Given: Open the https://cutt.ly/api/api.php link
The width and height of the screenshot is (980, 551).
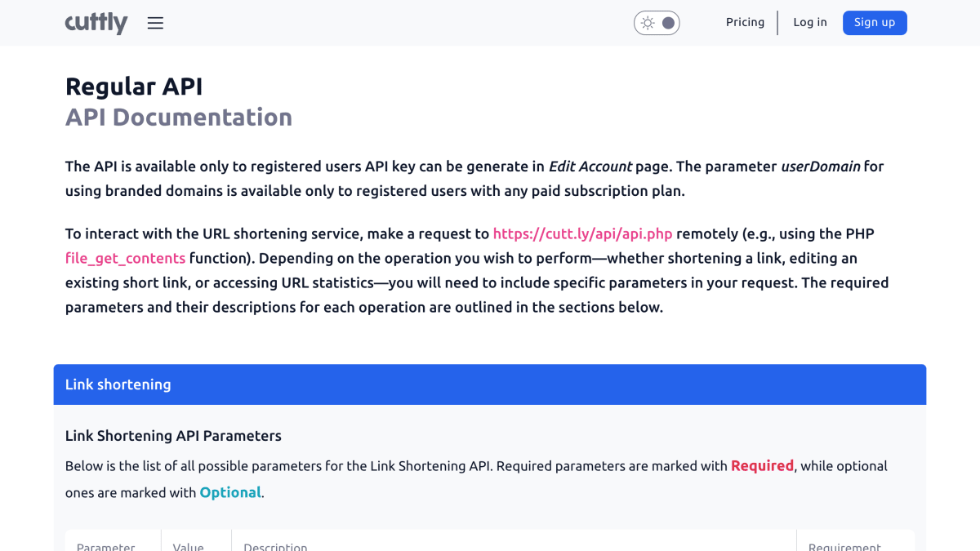Looking at the screenshot, I should (582, 233).
